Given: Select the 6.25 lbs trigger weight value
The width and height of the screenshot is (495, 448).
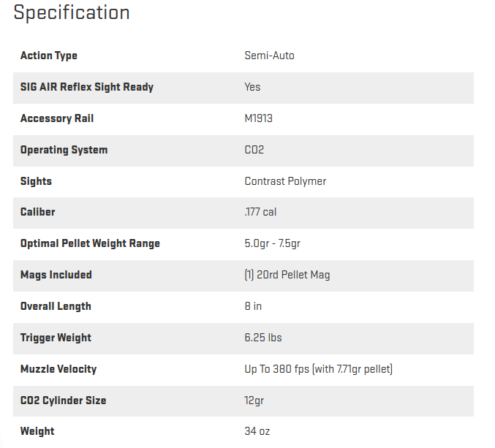Looking at the screenshot, I should pos(263,338).
